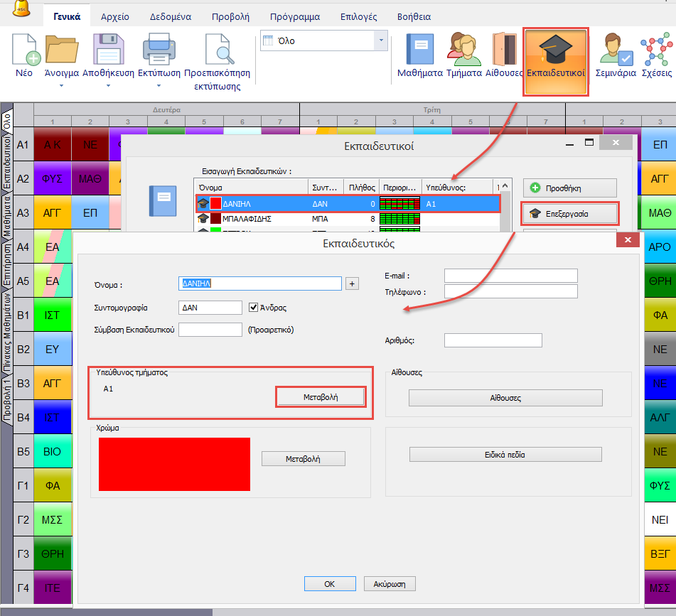The width and height of the screenshot is (676, 616).
Task: Toggle the Άνδρας checkbox
Action: [x=254, y=308]
